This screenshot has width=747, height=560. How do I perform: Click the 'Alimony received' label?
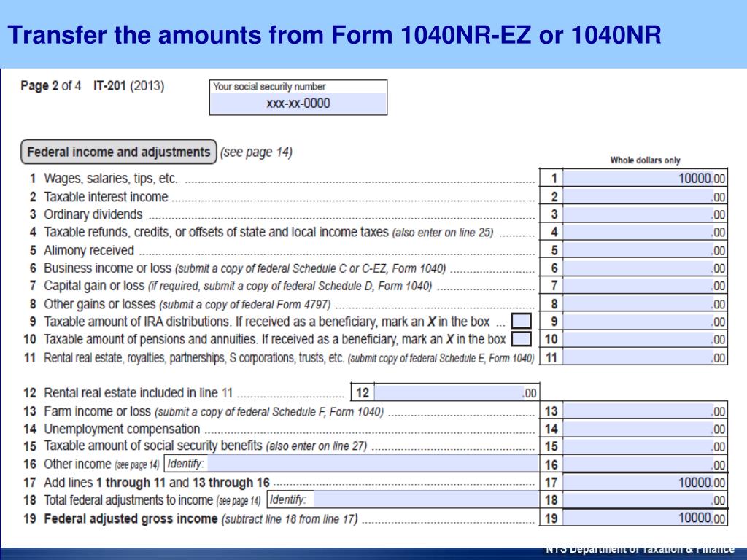[x=89, y=250]
